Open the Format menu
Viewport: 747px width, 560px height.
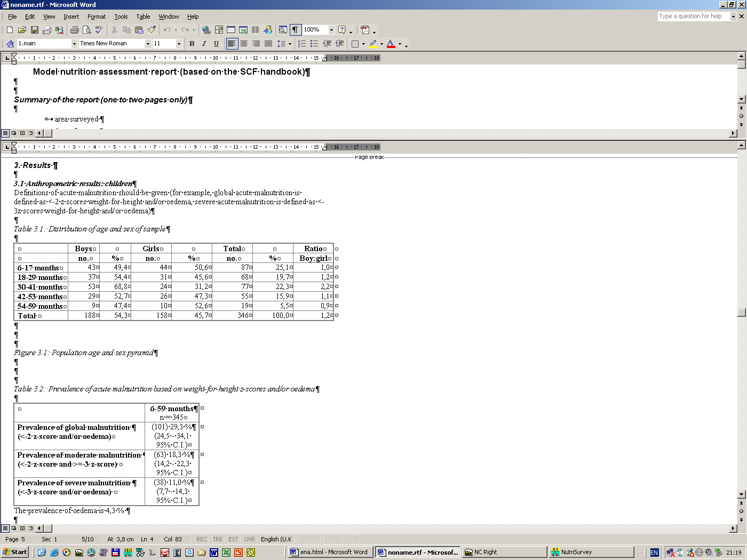[x=97, y=17]
